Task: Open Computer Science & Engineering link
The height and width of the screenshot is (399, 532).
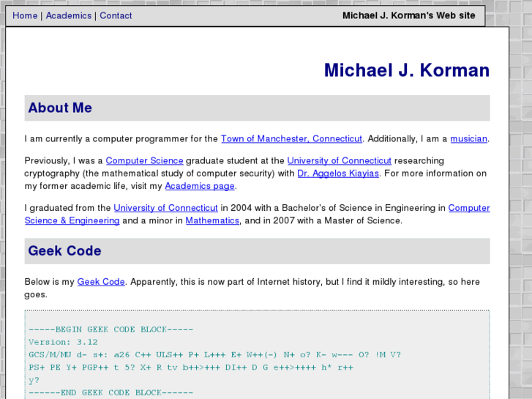Action: (x=72, y=220)
